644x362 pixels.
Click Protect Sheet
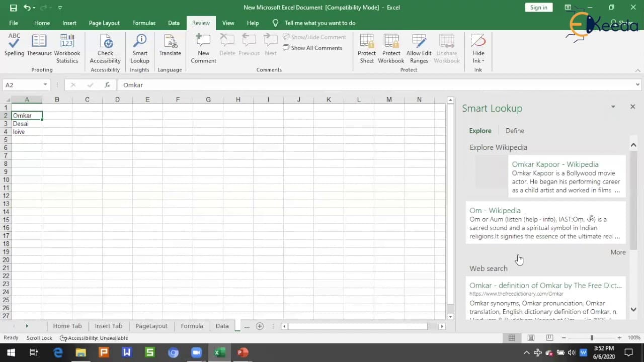367,48
